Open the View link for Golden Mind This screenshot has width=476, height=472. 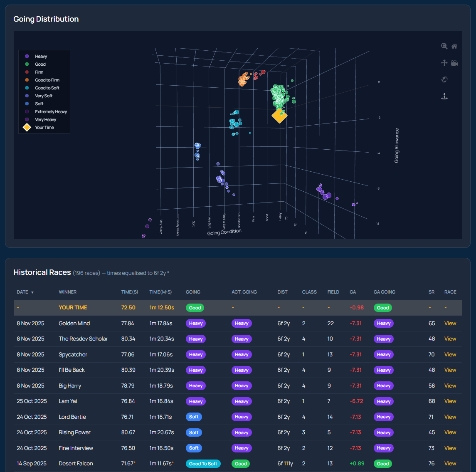coord(450,323)
